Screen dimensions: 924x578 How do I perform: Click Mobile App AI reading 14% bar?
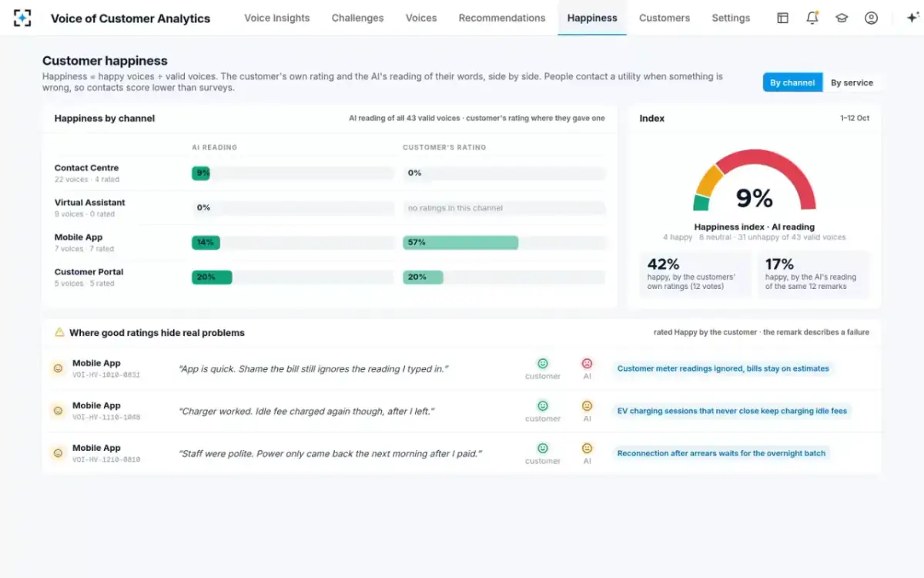click(x=206, y=243)
